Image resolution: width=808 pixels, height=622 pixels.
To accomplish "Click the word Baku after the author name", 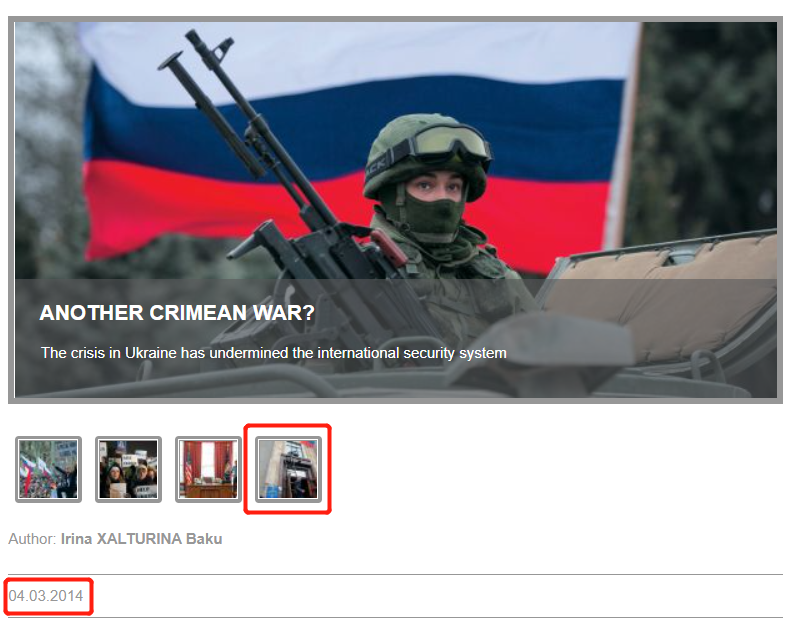I will tap(204, 539).
